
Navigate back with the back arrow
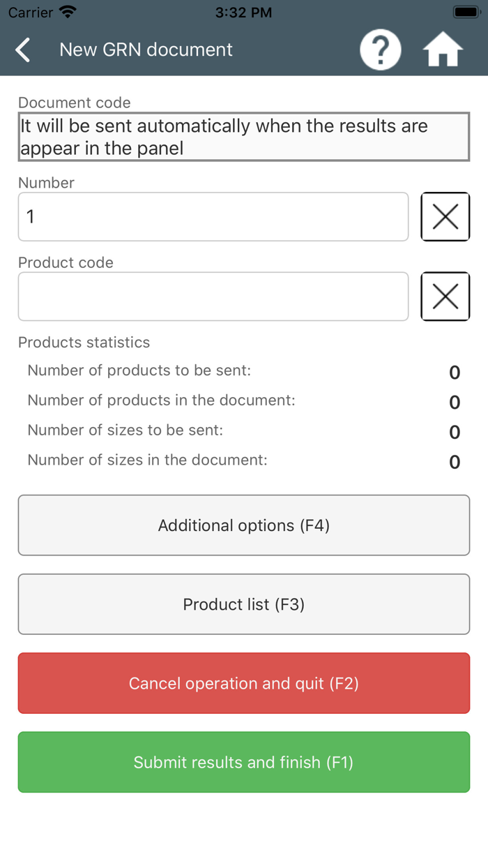click(x=22, y=49)
